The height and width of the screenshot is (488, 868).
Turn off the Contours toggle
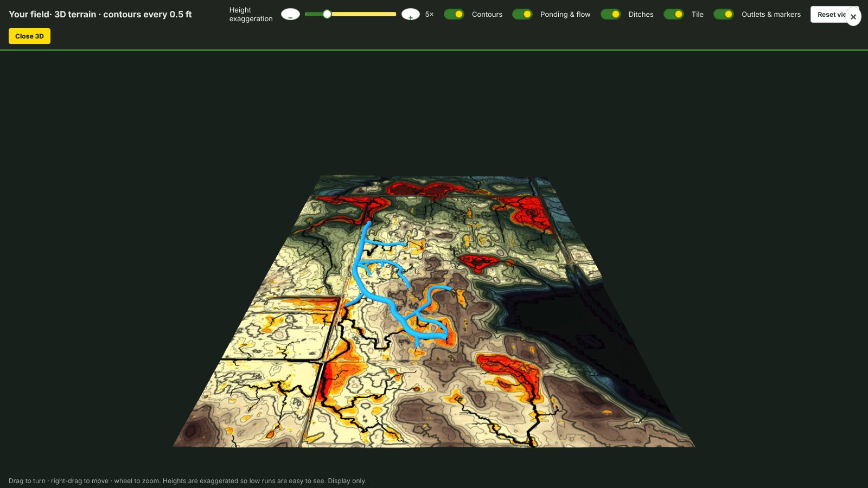click(454, 14)
